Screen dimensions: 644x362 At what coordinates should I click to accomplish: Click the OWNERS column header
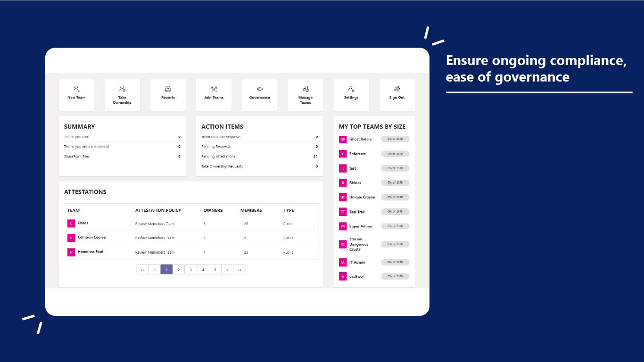click(x=213, y=210)
